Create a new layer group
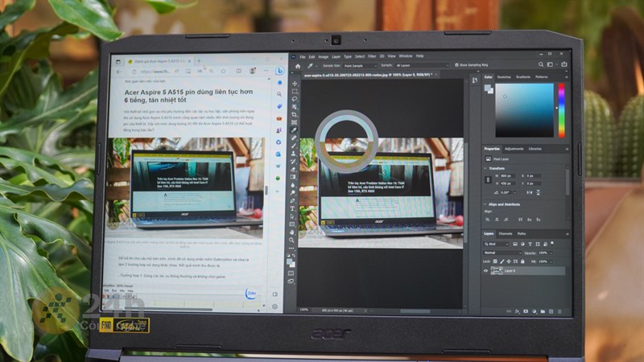The width and height of the screenshot is (644, 362). point(543,311)
